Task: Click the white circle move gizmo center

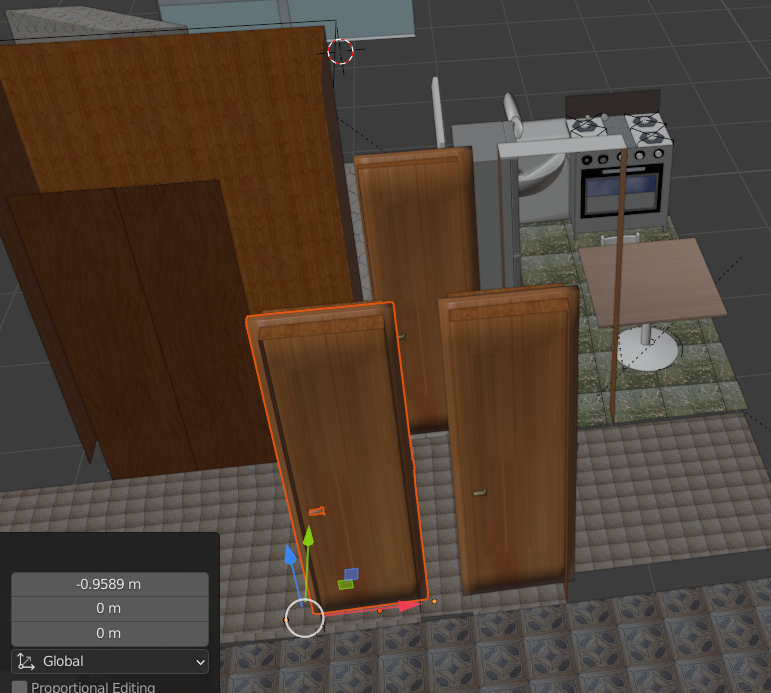Action: 304,618
